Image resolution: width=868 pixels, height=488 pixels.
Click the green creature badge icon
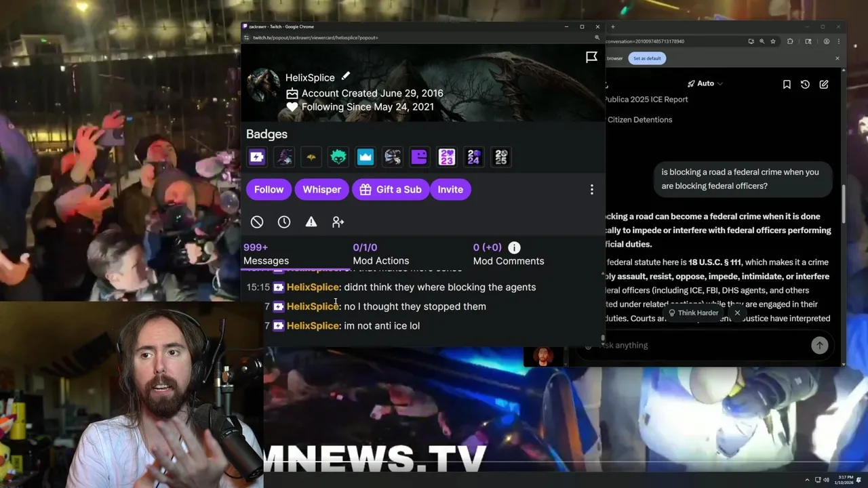(x=338, y=157)
